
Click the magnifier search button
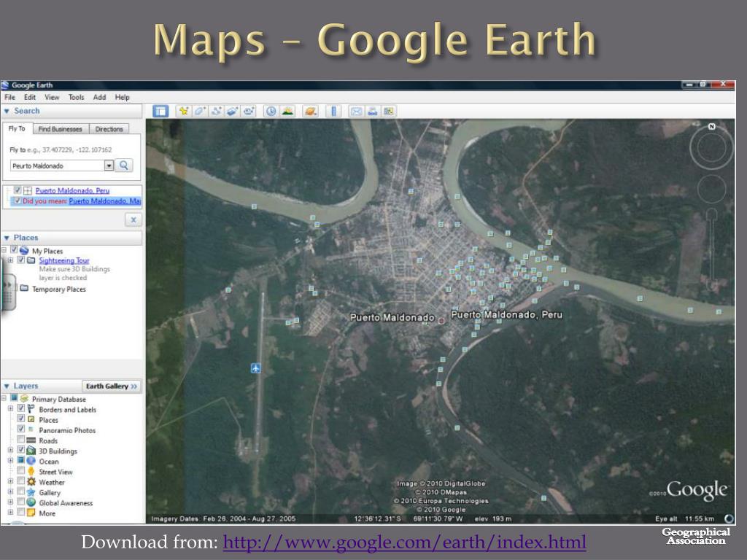[124, 166]
